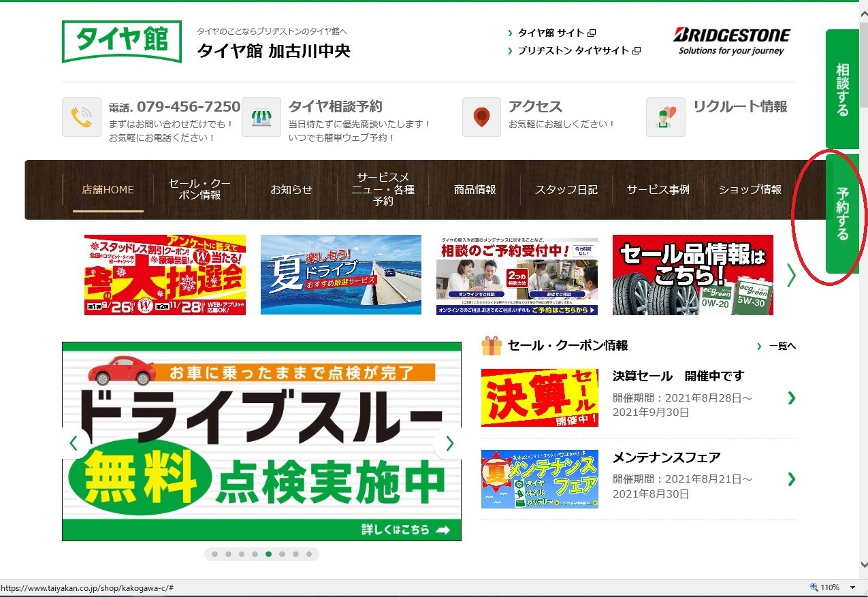868x597 pixels.
Task: Click the タイヤ館 logo
Action: coord(122,42)
